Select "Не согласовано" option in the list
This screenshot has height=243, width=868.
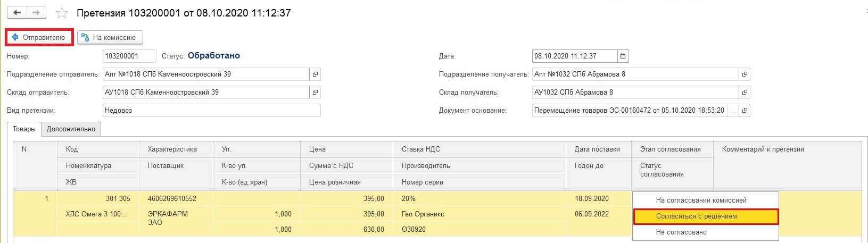coord(681,232)
